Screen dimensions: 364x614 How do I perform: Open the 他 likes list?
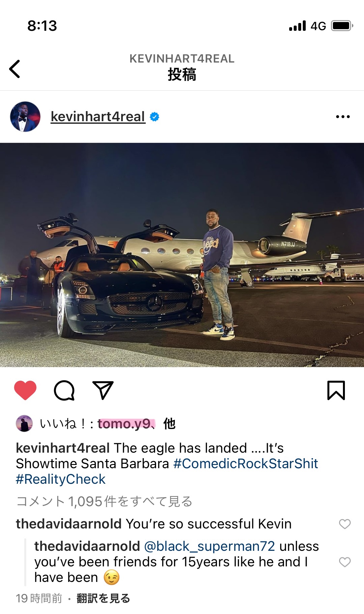tap(169, 423)
